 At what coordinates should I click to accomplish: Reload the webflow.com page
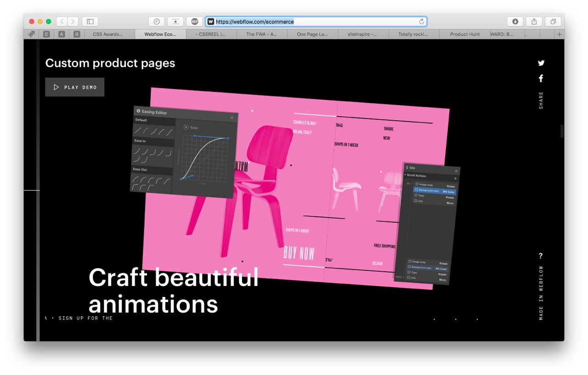coord(422,22)
